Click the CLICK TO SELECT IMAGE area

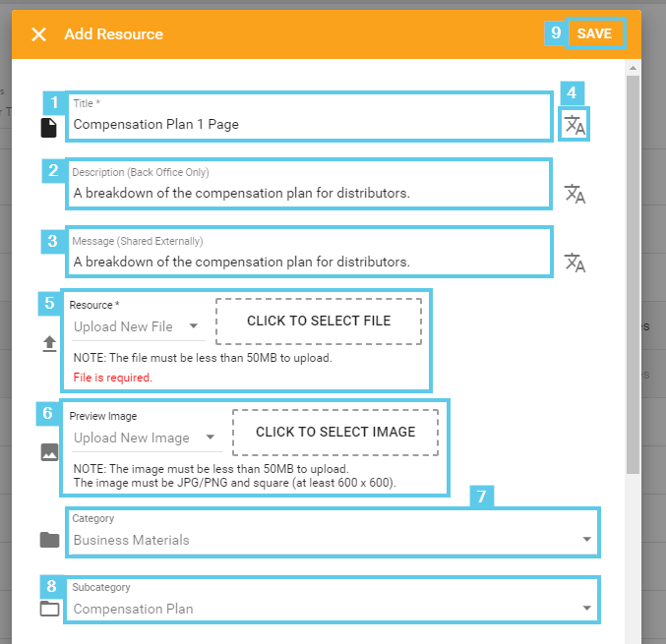click(335, 433)
